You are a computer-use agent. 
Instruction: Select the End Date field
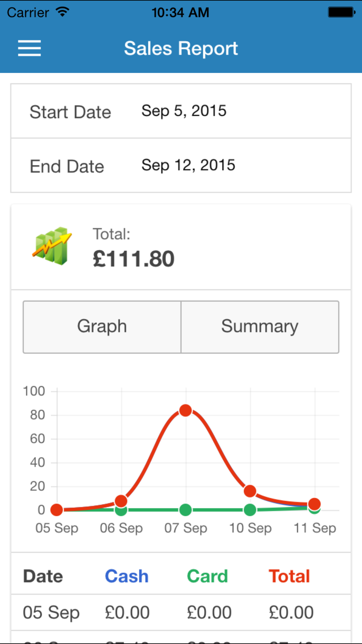181,166
